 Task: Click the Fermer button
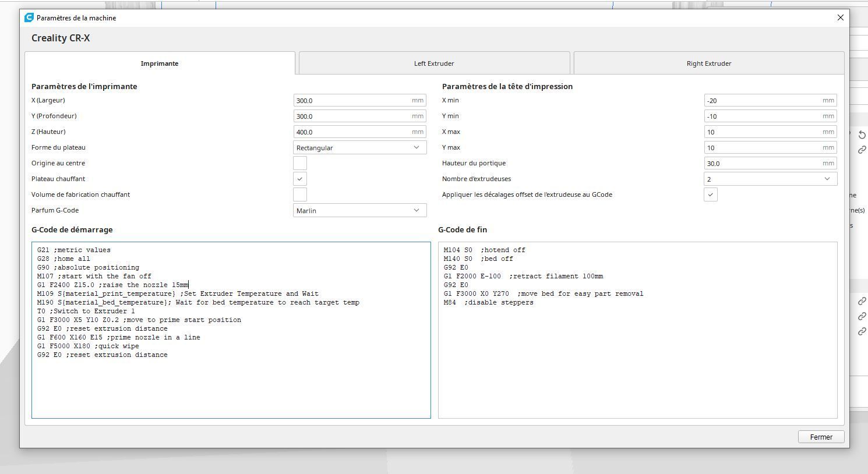tap(821, 437)
